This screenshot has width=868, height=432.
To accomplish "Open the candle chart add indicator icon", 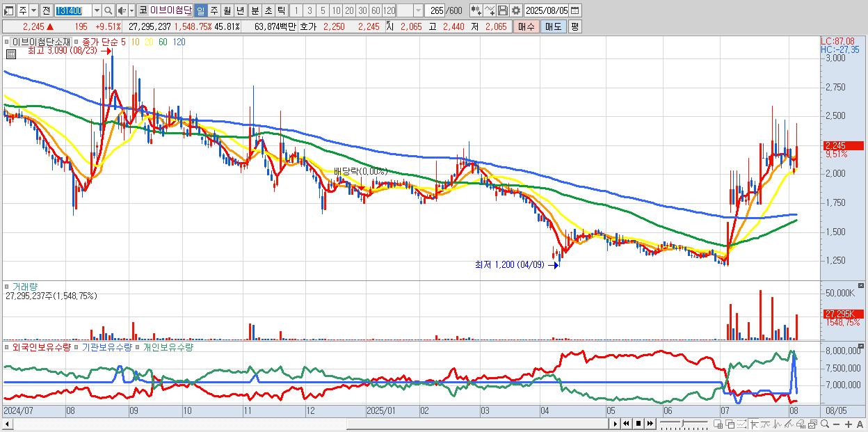I will pyautogui.click(x=476, y=10).
